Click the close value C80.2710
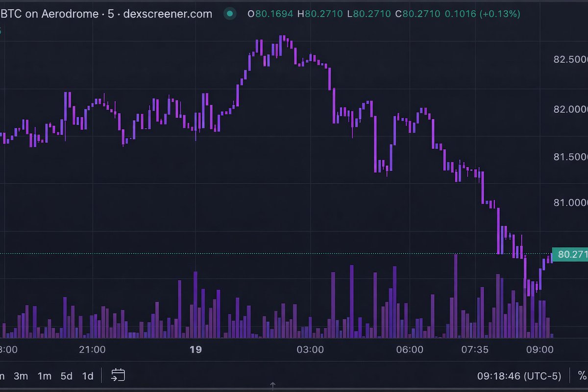The image size is (588, 392). (418, 14)
